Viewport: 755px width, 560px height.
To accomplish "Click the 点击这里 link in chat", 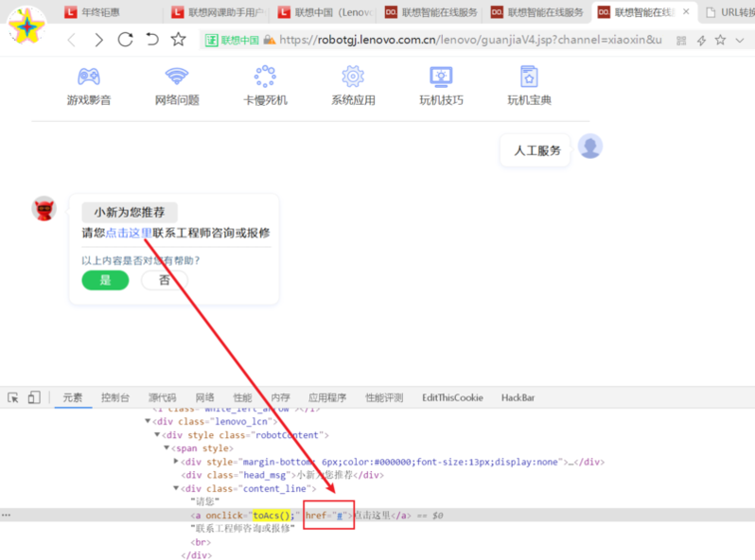I will tap(129, 233).
